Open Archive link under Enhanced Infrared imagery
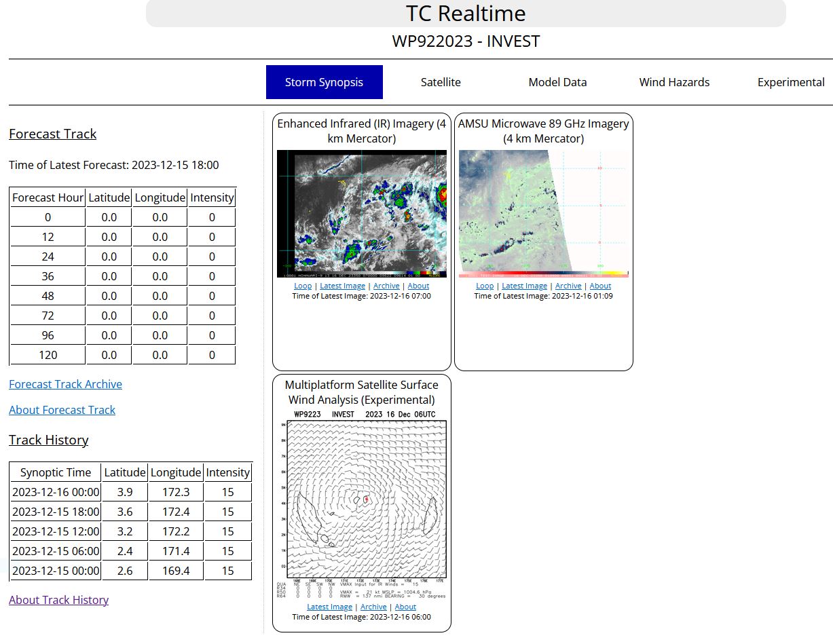Screen dimensions: 833x644 coord(386,286)
